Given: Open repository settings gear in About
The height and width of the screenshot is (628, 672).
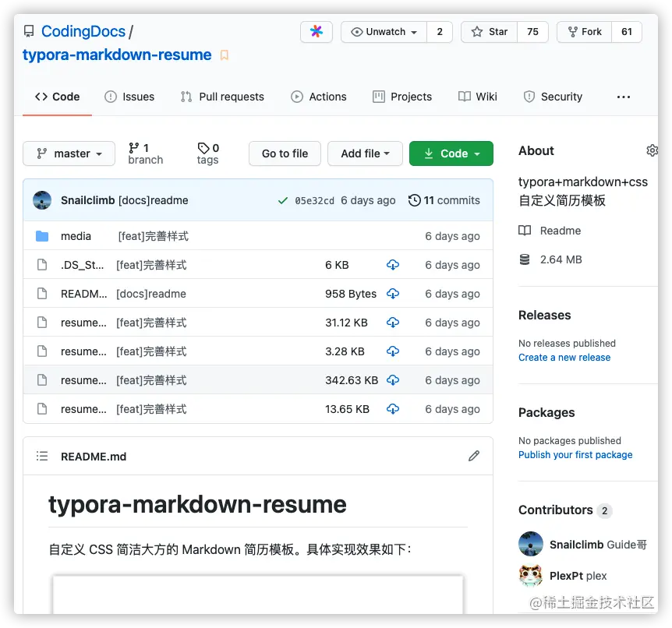Looking at the screenshot, I should 652,151.
